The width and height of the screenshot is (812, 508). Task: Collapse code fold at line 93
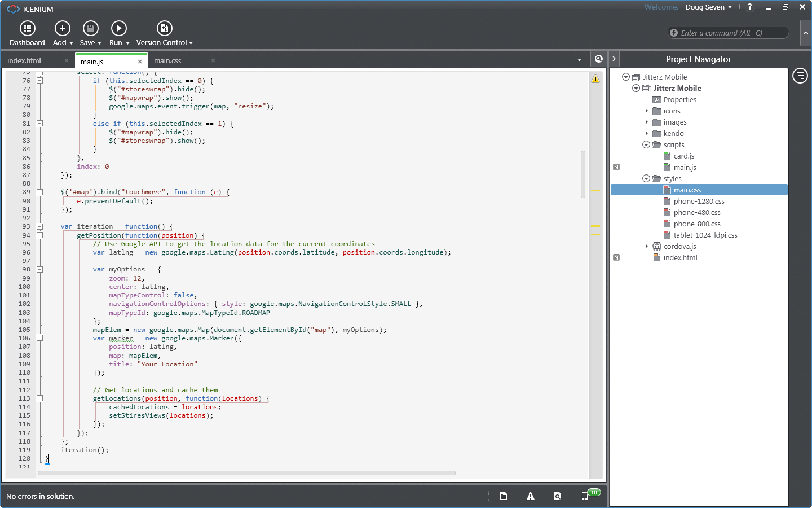[40, 226]
